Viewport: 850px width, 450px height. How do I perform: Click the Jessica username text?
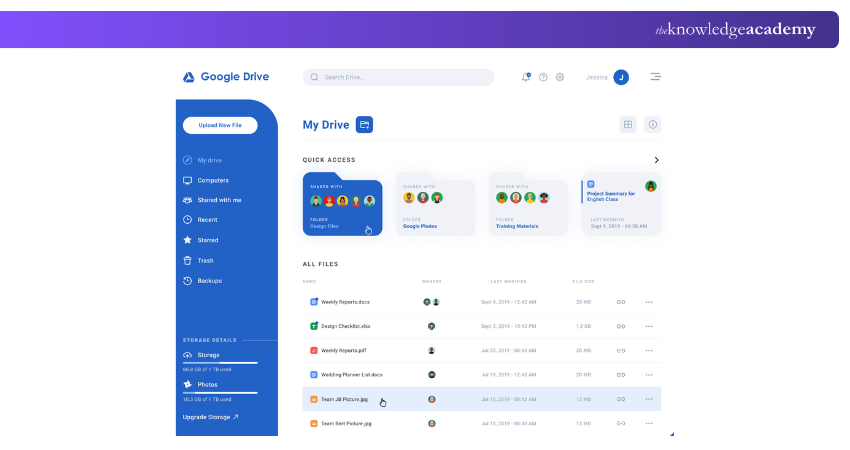tap(596, 78)
